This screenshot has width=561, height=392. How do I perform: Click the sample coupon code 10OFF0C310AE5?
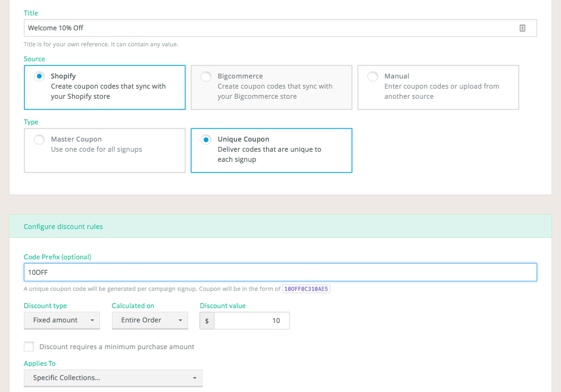coord(306,288)
